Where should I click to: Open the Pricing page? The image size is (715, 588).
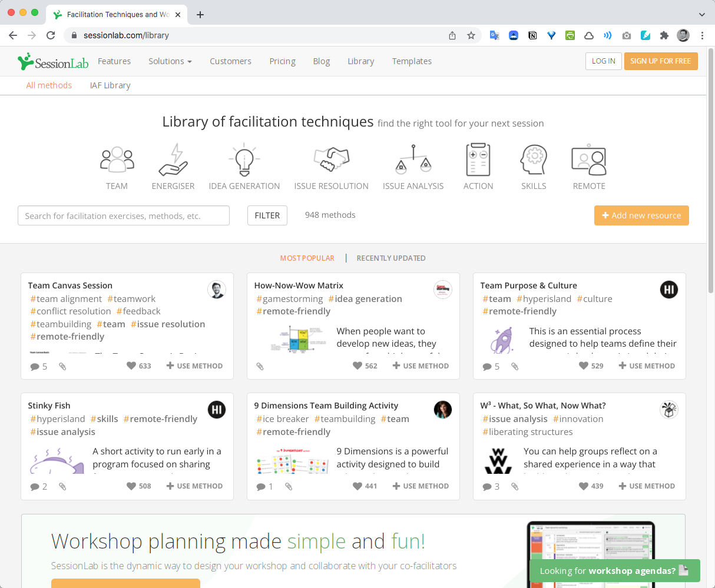coord(283,61)
